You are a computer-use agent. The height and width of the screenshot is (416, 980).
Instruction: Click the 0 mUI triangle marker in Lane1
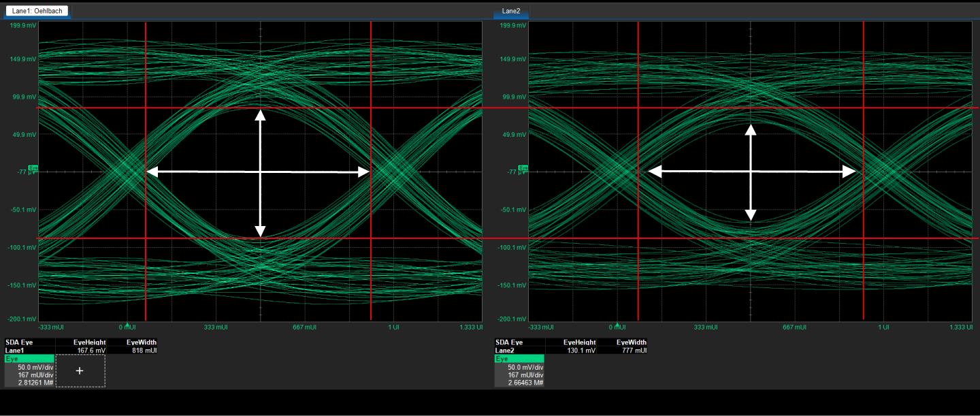coord(127,323)
